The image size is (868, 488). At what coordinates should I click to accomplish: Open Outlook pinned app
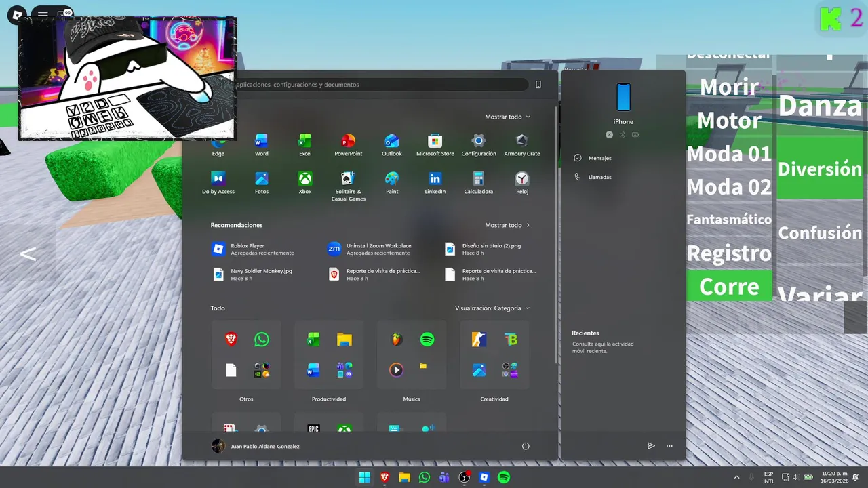(391, 145)
